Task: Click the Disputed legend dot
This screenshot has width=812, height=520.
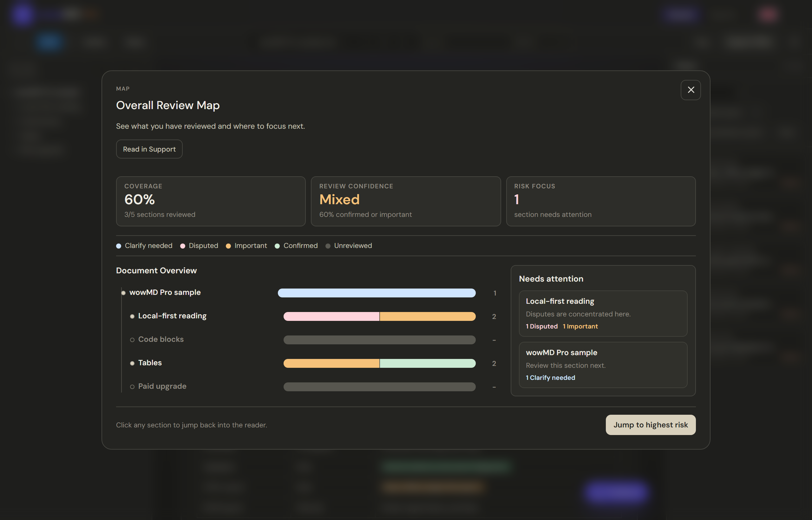Action: pos(183,246)
